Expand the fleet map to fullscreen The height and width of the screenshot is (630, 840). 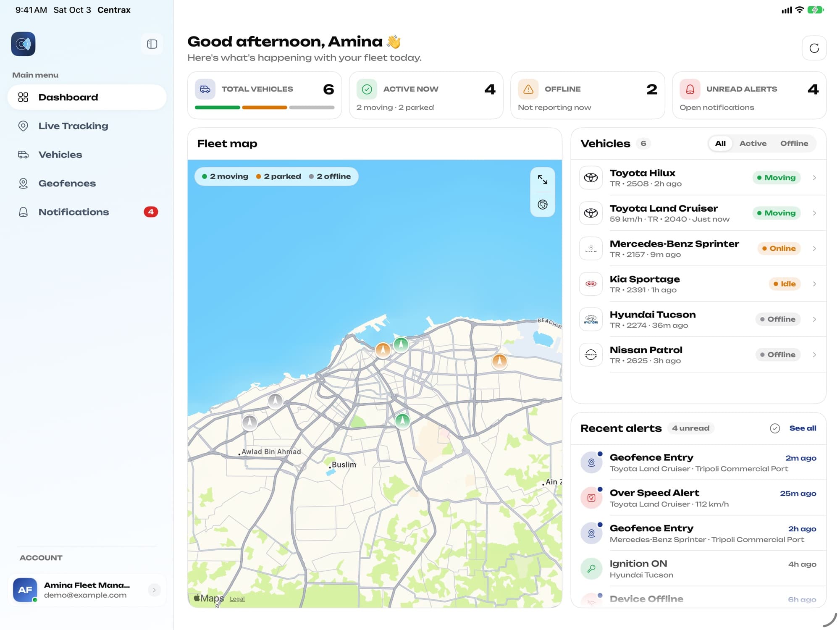(x=543, y=180)
